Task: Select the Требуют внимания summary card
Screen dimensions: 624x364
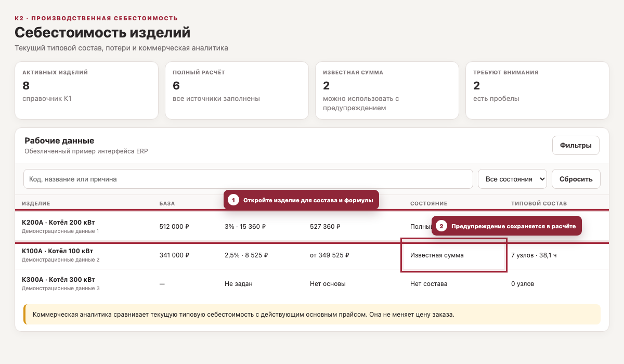Action: click(537, 90)
